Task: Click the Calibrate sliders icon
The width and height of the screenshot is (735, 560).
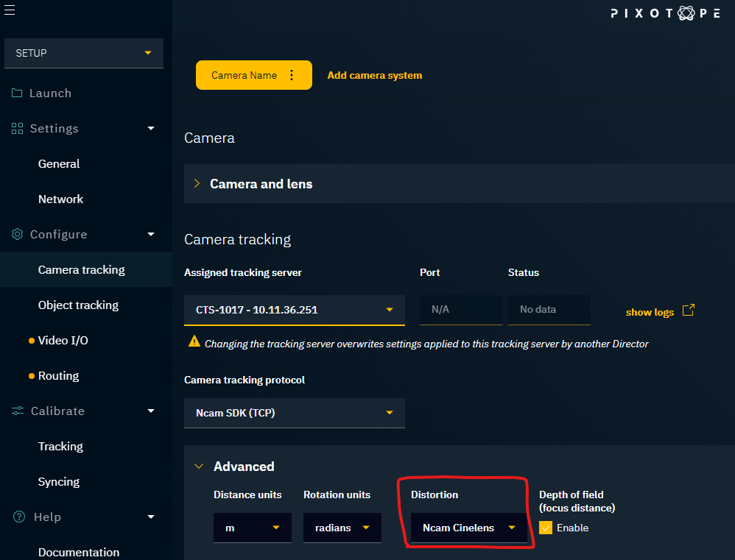Action: tap(18, 411)
